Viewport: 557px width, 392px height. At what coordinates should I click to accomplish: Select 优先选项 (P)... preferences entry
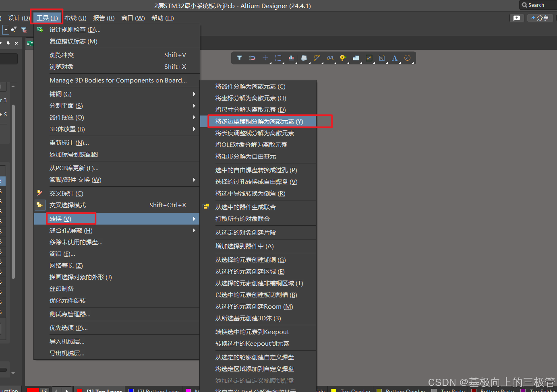(117, 328)
